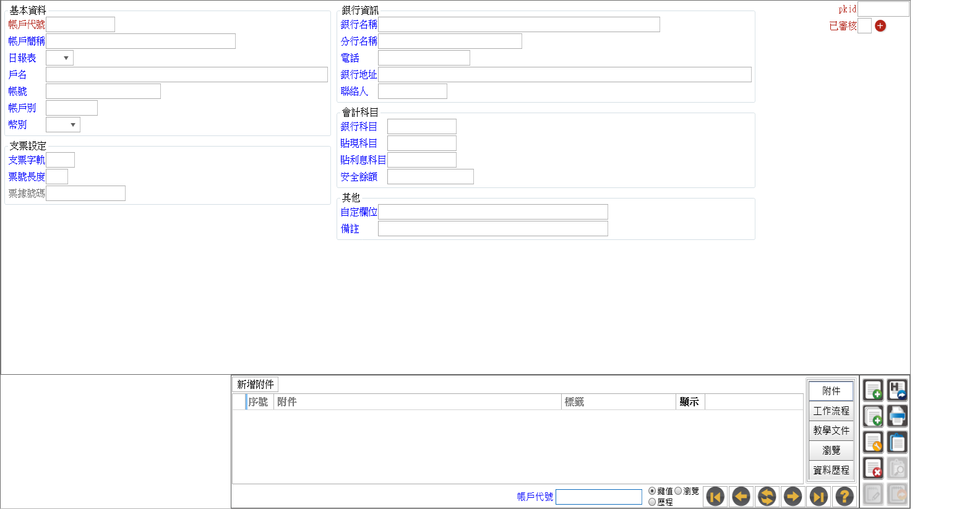
Task: Click the 自定欄位 input field
Action: 493,212
